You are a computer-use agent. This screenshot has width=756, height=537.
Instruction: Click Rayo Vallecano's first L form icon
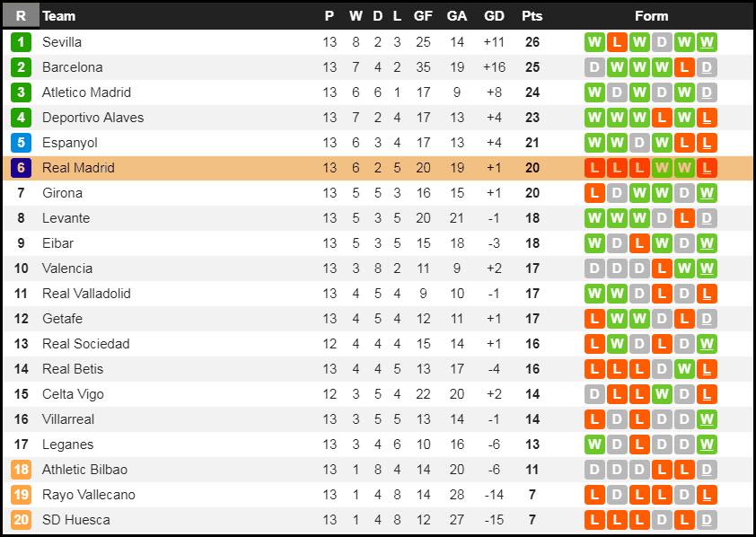pyautogui.click(x=594, y=495)
